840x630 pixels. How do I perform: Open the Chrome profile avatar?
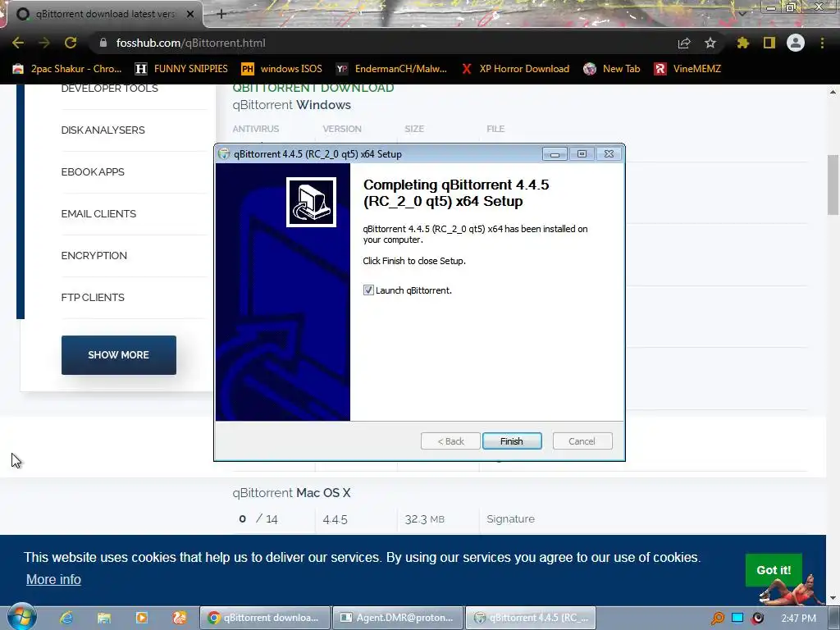pyautogui.click(x=796, y=43)
